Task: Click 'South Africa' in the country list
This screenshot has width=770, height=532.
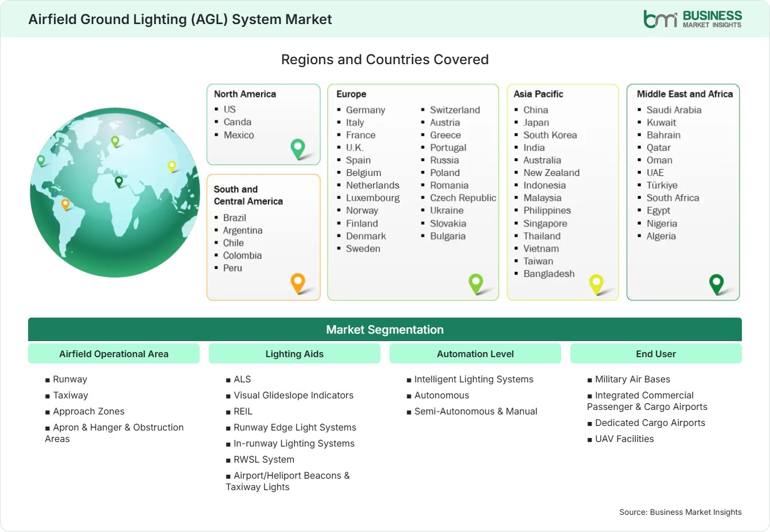Action: click(673, 198)
